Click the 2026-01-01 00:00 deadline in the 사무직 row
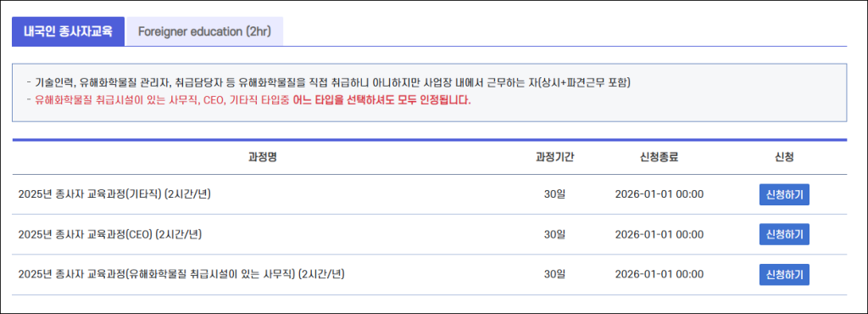Screen dimensions: 868x314 coord(659,275)
